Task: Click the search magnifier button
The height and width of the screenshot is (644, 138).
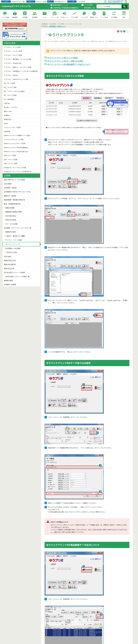Action: [124, 7]
